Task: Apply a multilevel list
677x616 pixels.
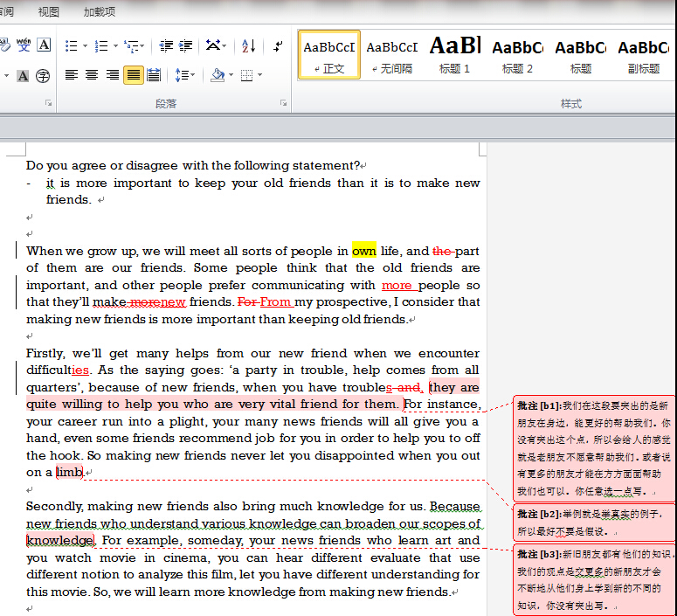Action: click(x=131, y=45)
